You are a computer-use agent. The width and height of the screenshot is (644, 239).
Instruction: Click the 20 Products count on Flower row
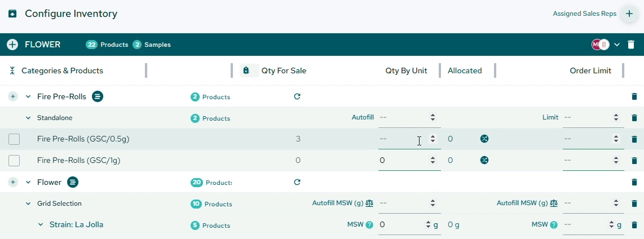211,182
